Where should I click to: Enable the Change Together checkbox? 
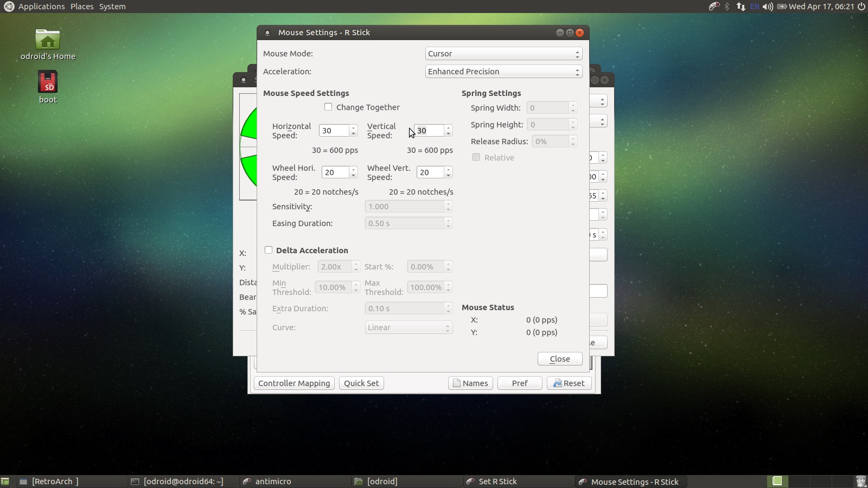(x=328, y=107)
